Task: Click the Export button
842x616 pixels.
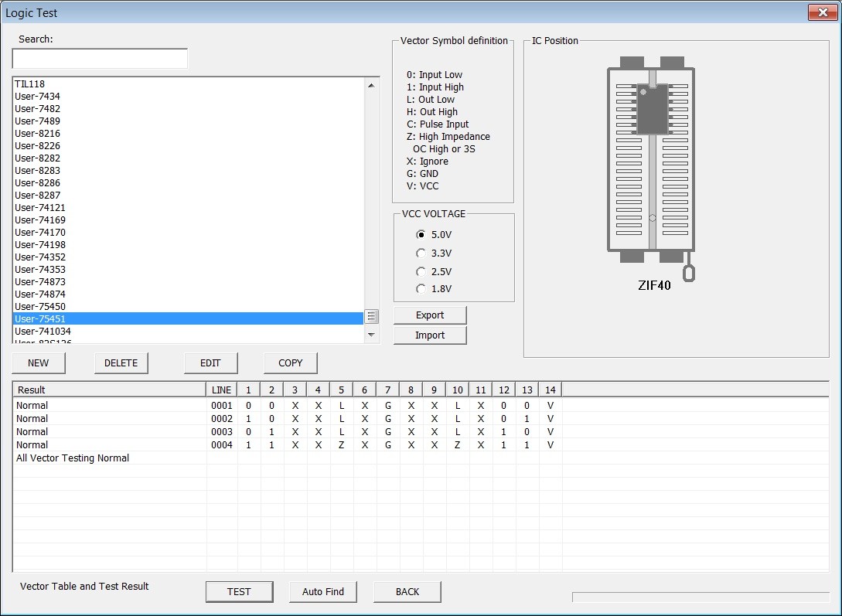Action: (x=430, y=315)
